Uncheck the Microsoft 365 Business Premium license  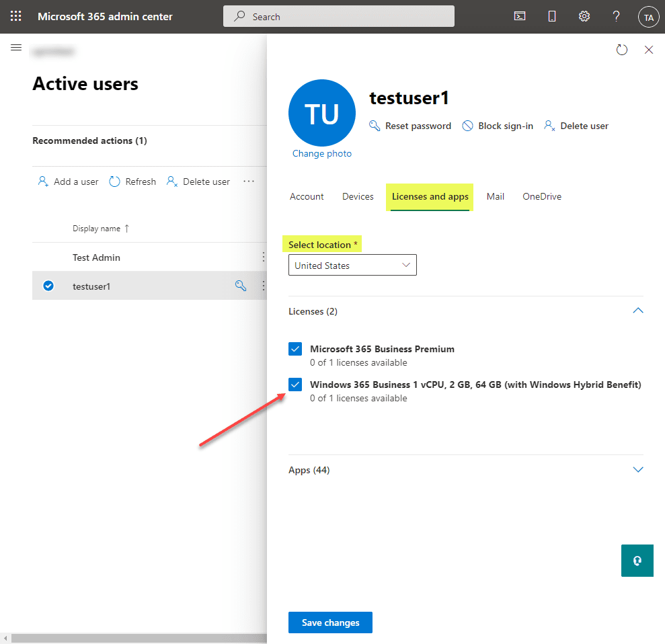(295, 349)
